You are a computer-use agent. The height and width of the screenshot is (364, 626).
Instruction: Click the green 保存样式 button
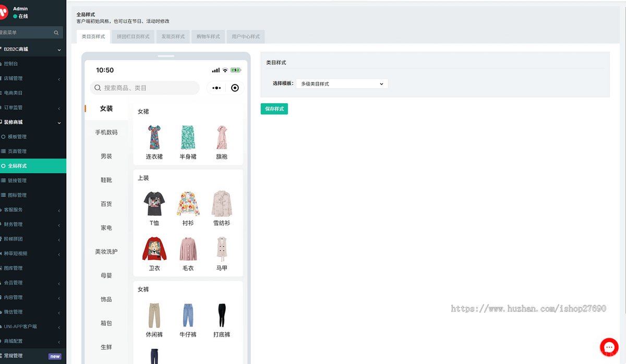tap(274, 109)
